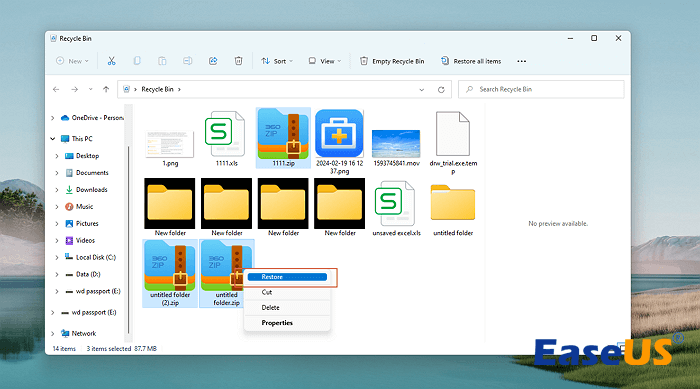The height and width of the screenshot is (389, 700).
Task: Click the navigation pane scrollbar
Action: pos(129,239)
